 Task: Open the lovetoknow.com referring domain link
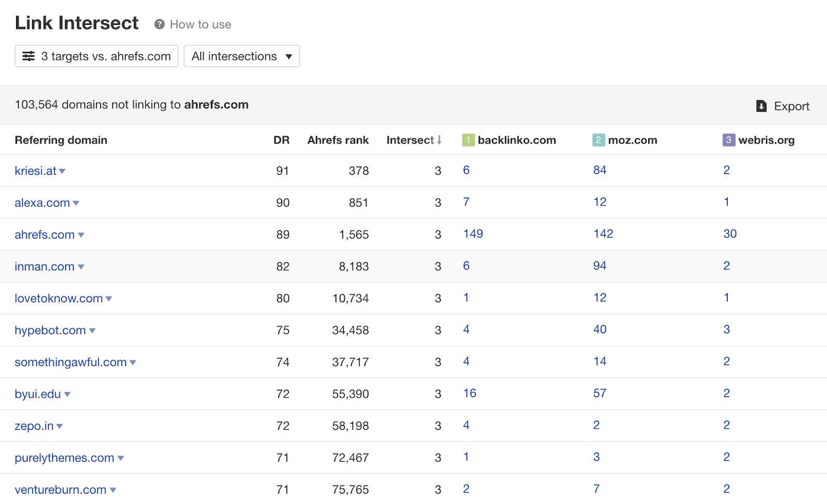[59, 298]
